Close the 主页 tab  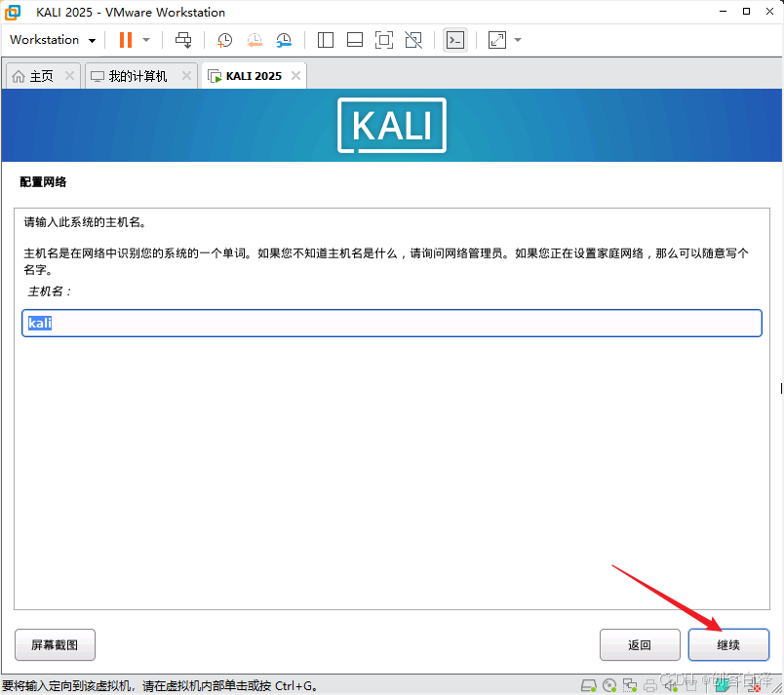[x=69, y=75]
